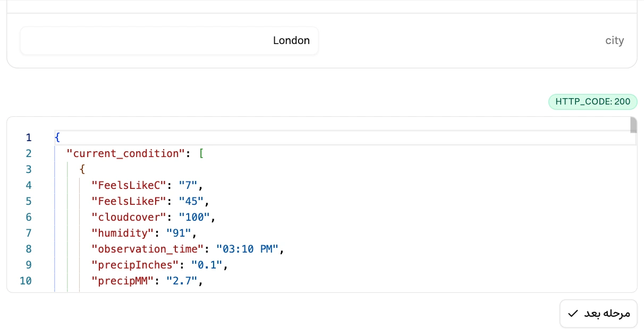644x329 pixels.
Task: Click the "45" FeelsLikeF value
Action: (192, 202)
